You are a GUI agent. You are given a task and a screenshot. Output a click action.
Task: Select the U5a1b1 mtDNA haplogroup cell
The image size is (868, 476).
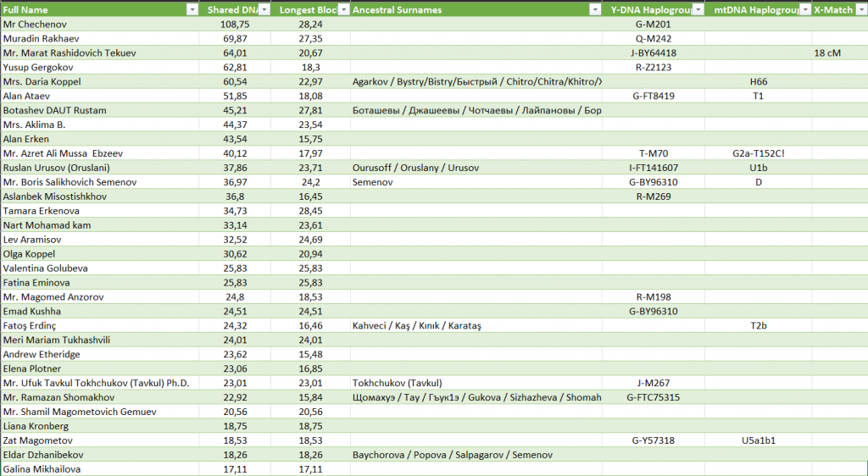(x=758, y=440)
